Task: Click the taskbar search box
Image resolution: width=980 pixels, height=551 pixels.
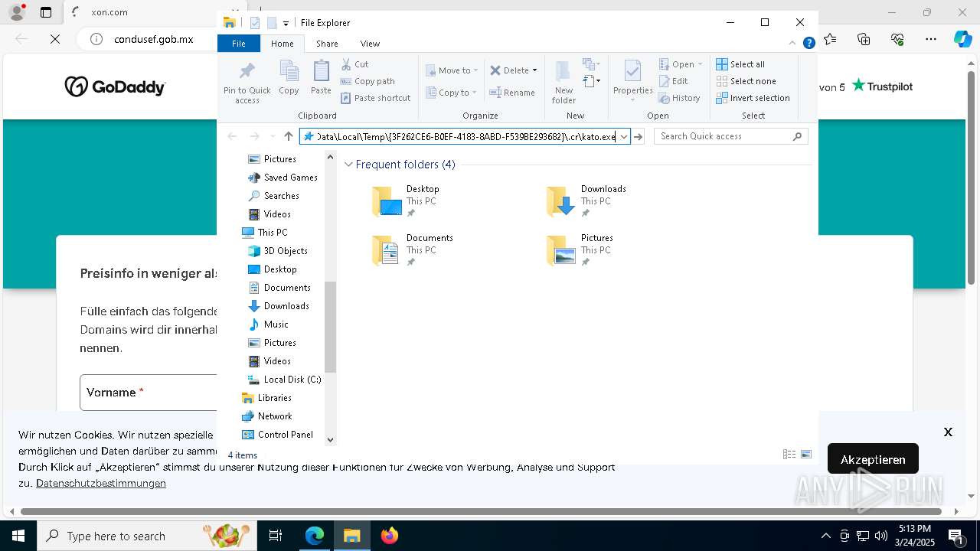Action: [x=147, y=536]
